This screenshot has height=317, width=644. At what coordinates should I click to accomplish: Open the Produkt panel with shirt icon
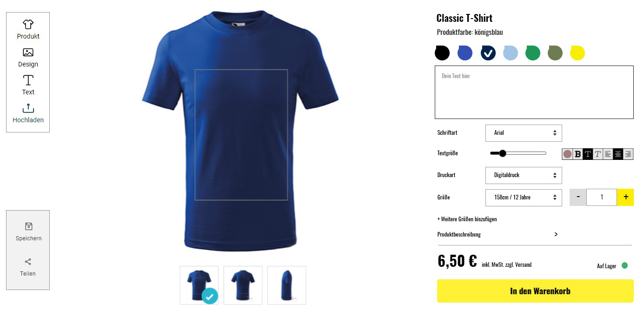point(28,29)
